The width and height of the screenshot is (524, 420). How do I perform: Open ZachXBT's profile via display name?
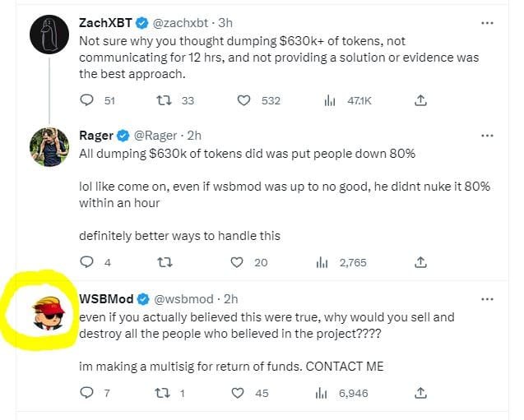click(106, 23)
